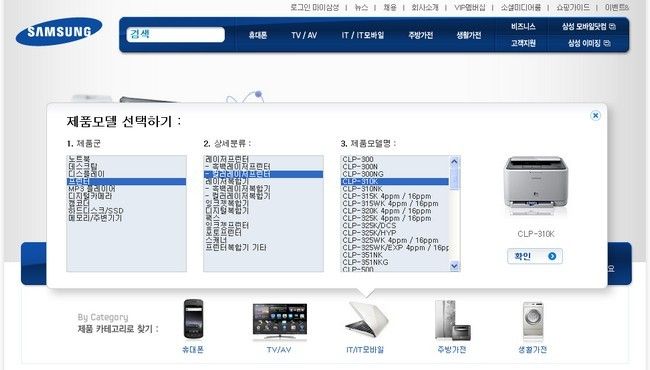Open the 소셜미디어룸 top link
This screenshot has width=650, height=370.
coord(521,7)
